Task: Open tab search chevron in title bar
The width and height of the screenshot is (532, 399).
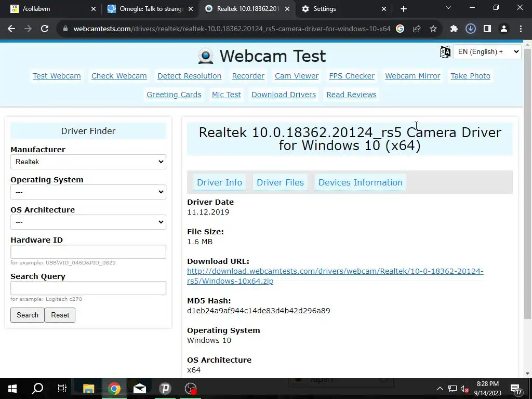Action: coord(448,7)
